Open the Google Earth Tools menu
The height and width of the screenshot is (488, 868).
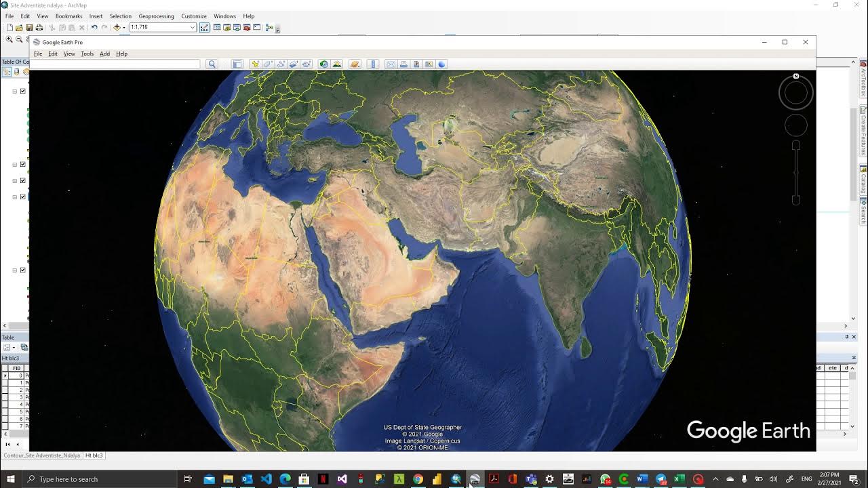tap(87, 54)
